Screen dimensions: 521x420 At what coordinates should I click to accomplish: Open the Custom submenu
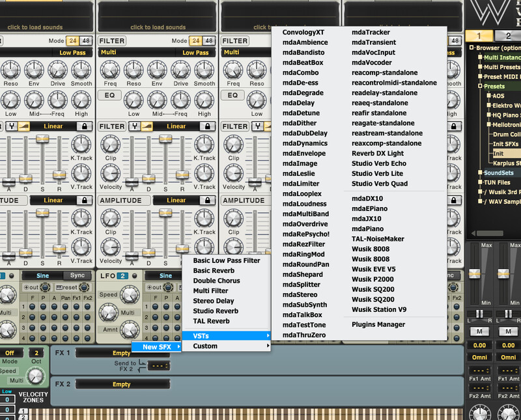click(226, 346)
